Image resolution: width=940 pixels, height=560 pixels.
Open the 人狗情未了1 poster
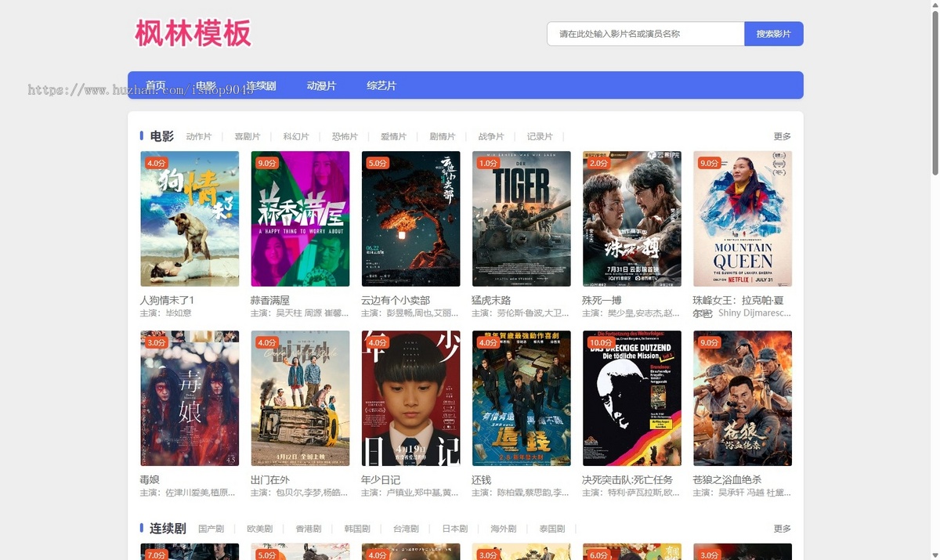[x=190, y=219]
